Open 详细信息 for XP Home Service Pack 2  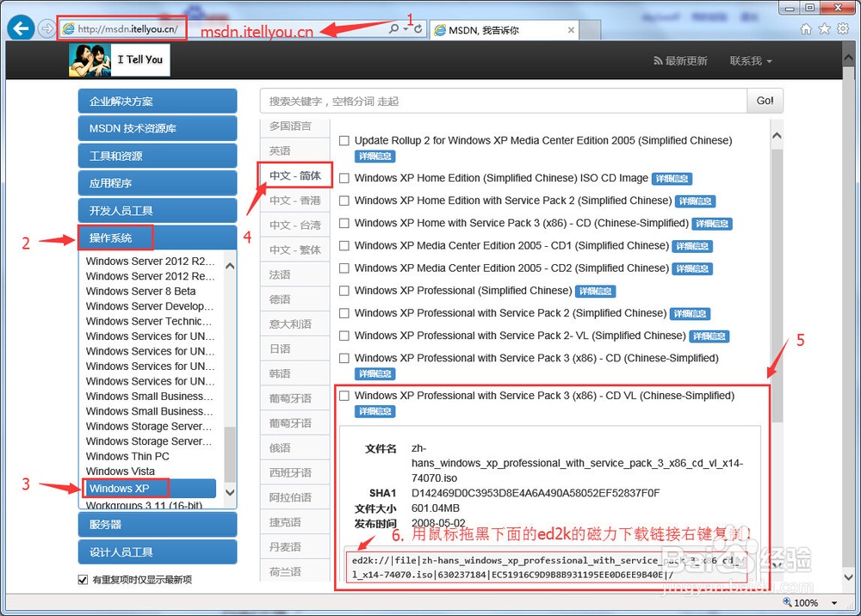[695, 201]
